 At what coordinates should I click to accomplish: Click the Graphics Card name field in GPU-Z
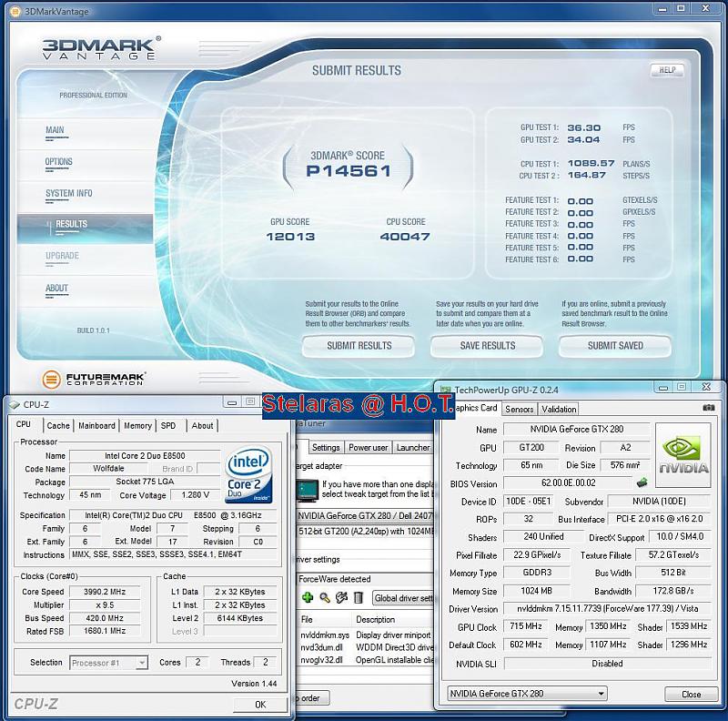pyautogui.click(x=577, y=430)
